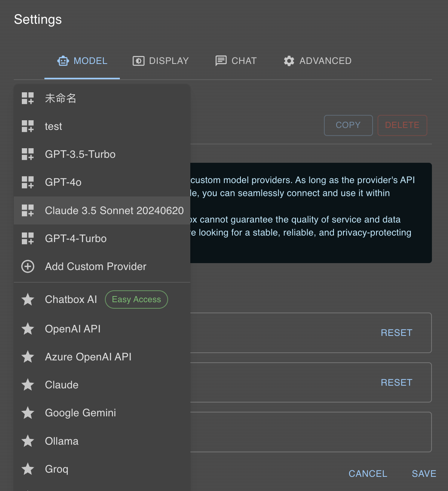This screenshot has height=491, width=448.
Task: Choose Azure OpenAI API provider
Action: (88, 357)
